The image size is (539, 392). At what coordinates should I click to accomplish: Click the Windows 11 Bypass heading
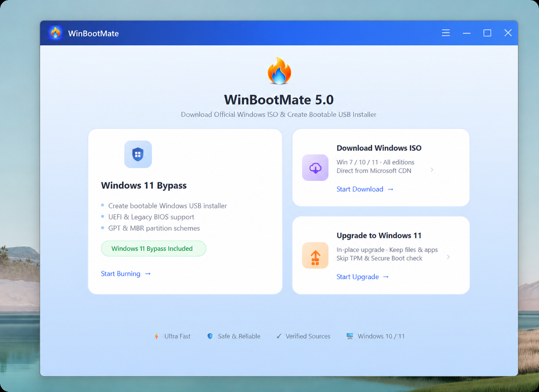point(144,185)
